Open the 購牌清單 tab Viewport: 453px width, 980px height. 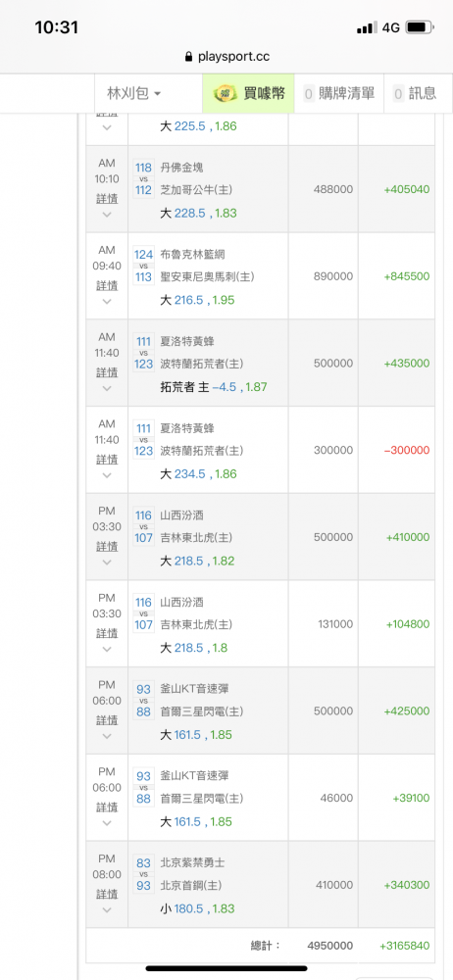coord(339,94)
